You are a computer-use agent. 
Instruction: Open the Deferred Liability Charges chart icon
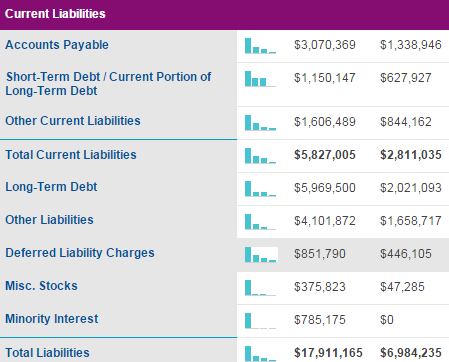(x=261, y=255)
